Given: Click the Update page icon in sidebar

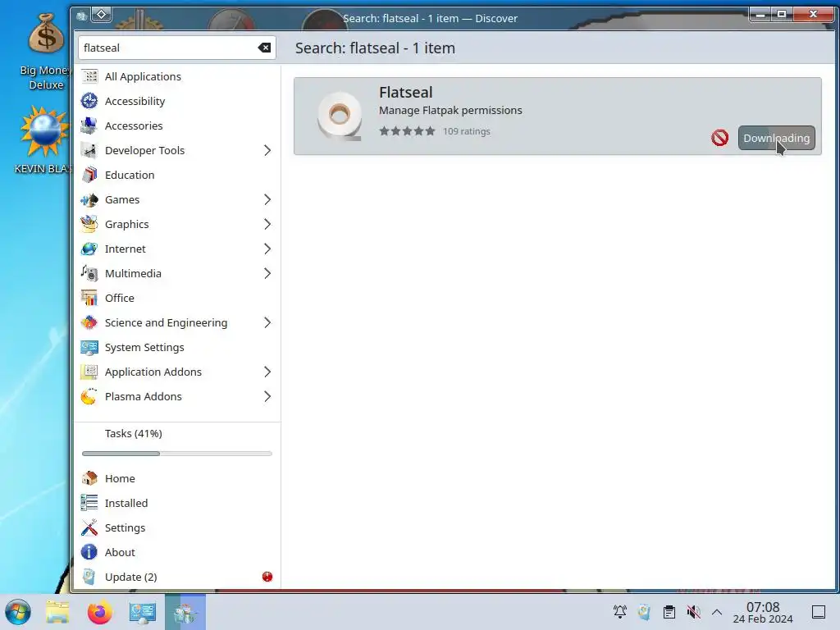Looking at the screenshot, I should point(89,577).
